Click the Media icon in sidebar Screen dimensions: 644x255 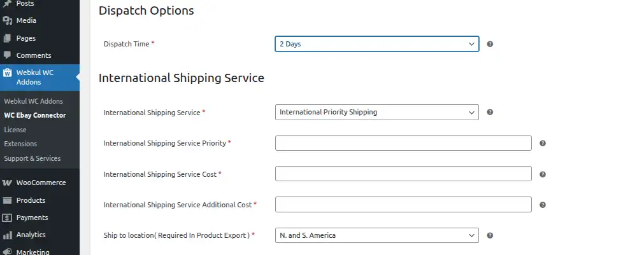click(8, 20)
